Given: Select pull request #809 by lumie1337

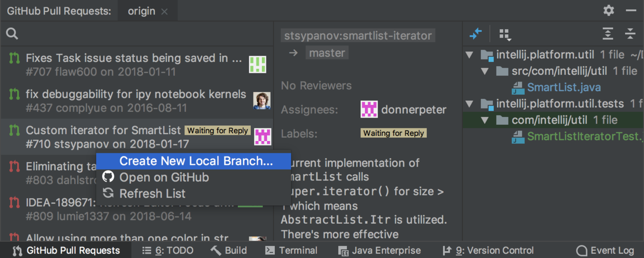Looking at the screenshot, I should click(137, 209).
